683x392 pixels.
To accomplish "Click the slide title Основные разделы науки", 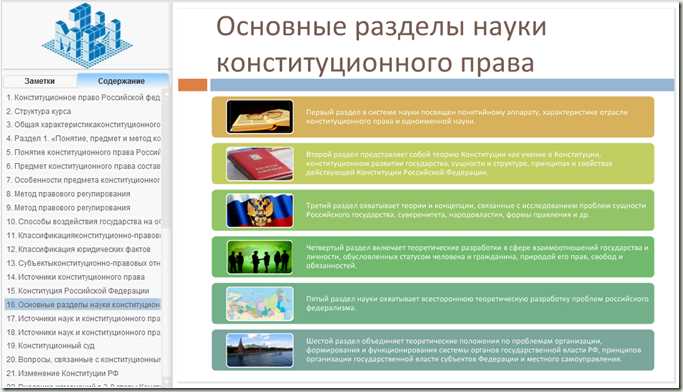I will pos(381,44).
